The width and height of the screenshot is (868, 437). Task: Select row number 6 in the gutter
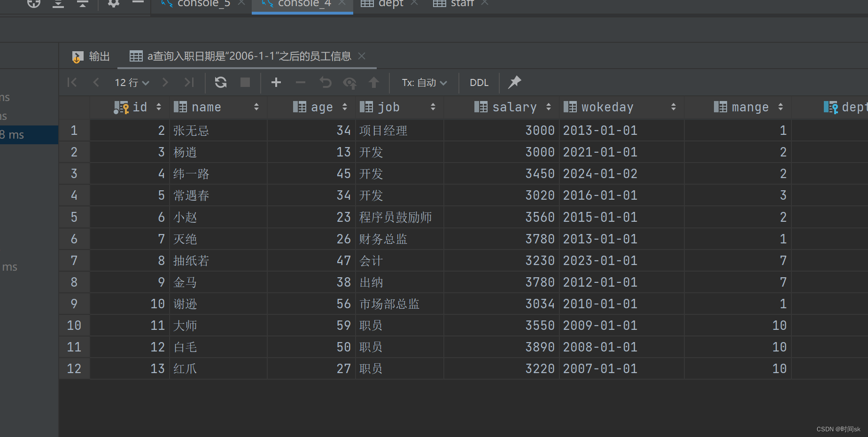pyautogui.click(x=74, y=239)
